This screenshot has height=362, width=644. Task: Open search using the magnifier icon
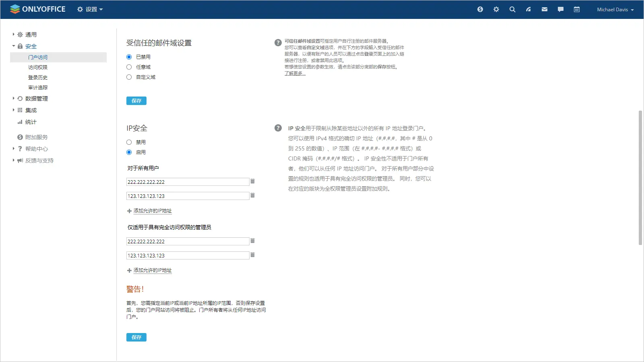[512, 9]
